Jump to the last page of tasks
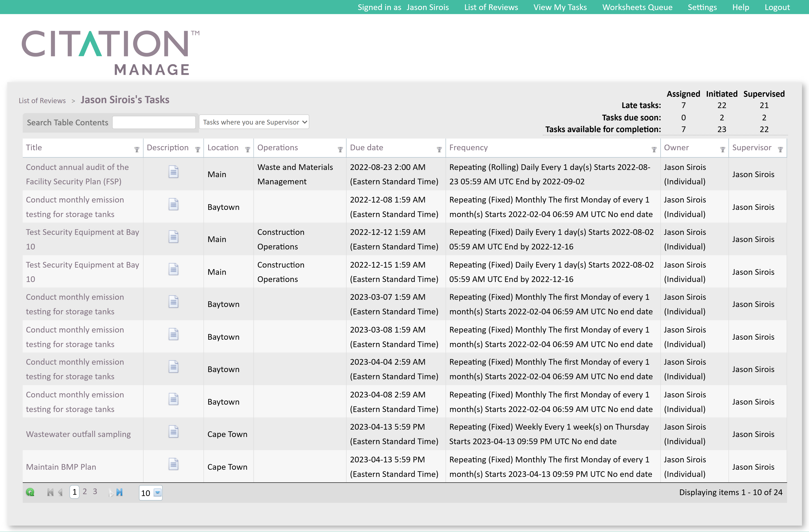Screen dimensions: 809x532 point(120,492)
